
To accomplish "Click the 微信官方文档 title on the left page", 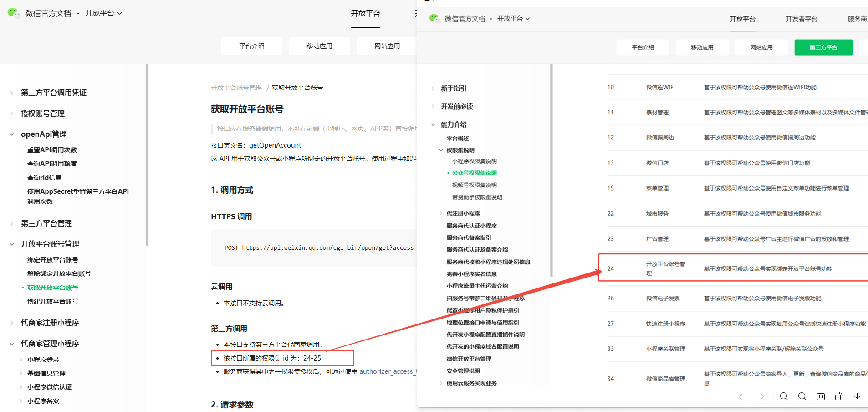I will [48, 13].
